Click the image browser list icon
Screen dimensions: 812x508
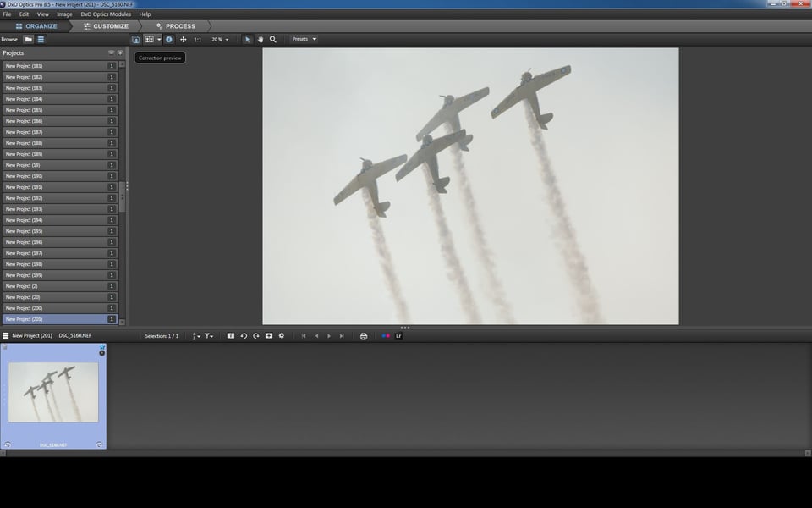(x=5, y=336)
